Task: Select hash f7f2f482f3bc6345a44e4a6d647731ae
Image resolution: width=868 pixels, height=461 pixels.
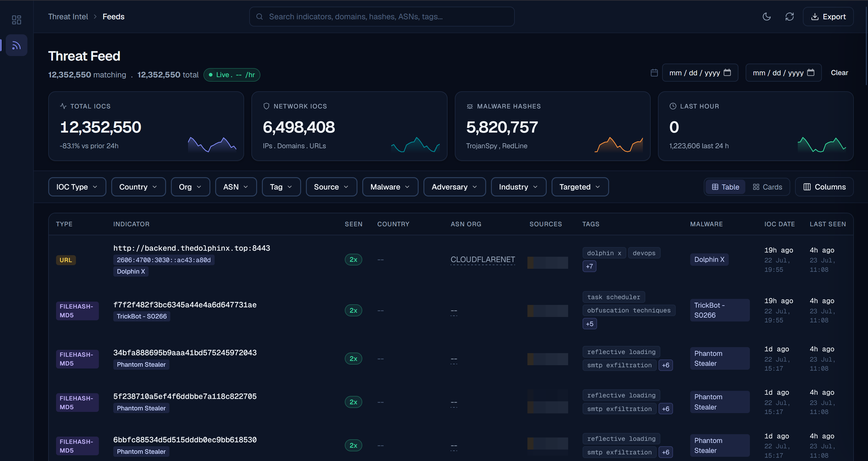Action: [185, 305]
